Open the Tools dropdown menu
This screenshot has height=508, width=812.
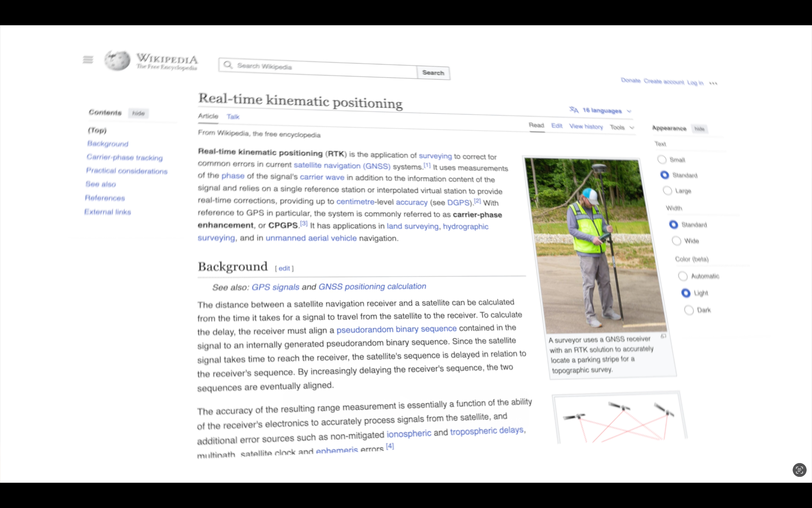pyautogui.click(x=622, y=128)
